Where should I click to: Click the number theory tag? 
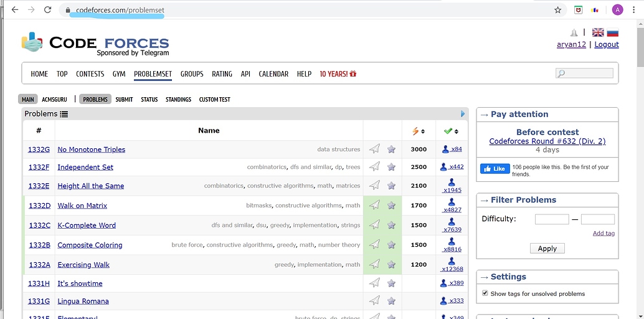pos(339,245)
